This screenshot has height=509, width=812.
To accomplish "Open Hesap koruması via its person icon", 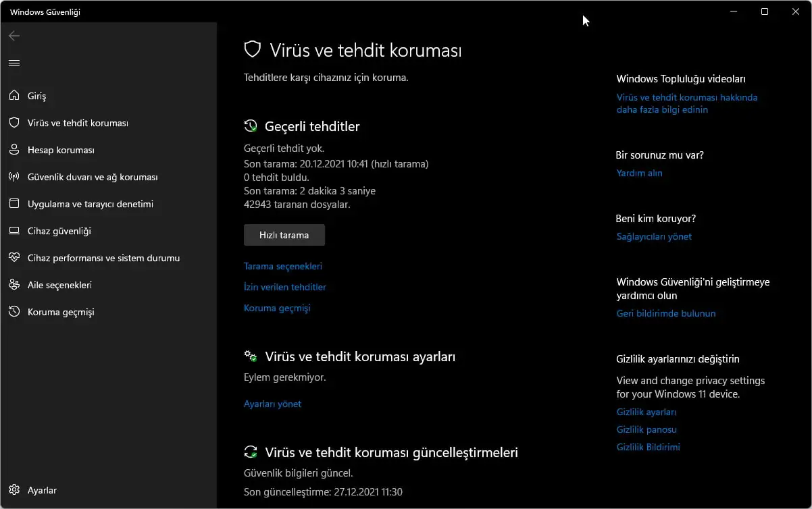I will [x=14, y=150].
